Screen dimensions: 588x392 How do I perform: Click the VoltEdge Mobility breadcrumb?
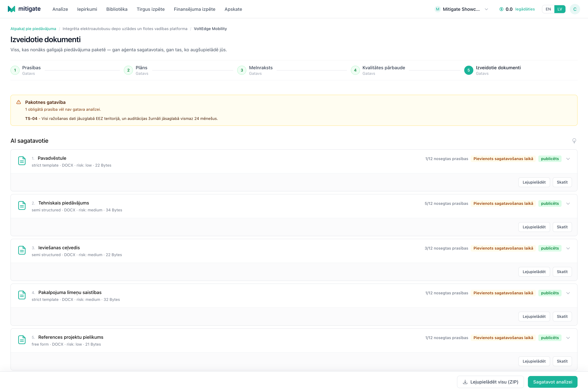tap(210, 29)
